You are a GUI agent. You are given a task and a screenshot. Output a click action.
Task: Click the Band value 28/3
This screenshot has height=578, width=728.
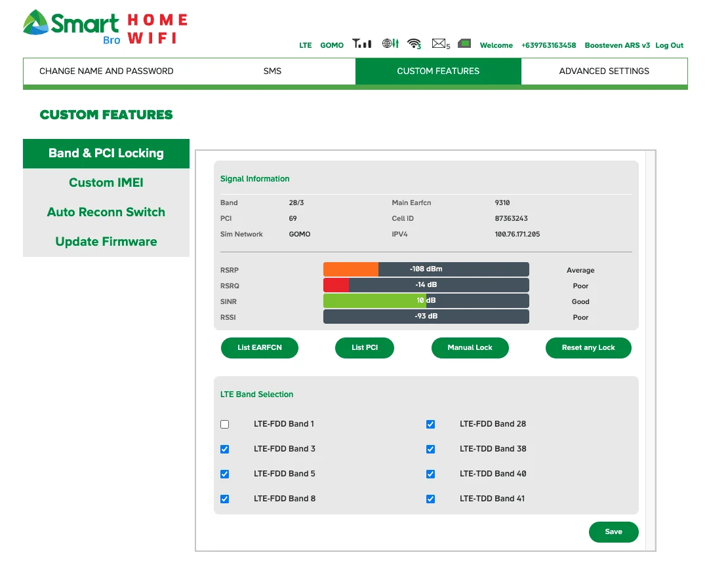[x=296, y=202]
